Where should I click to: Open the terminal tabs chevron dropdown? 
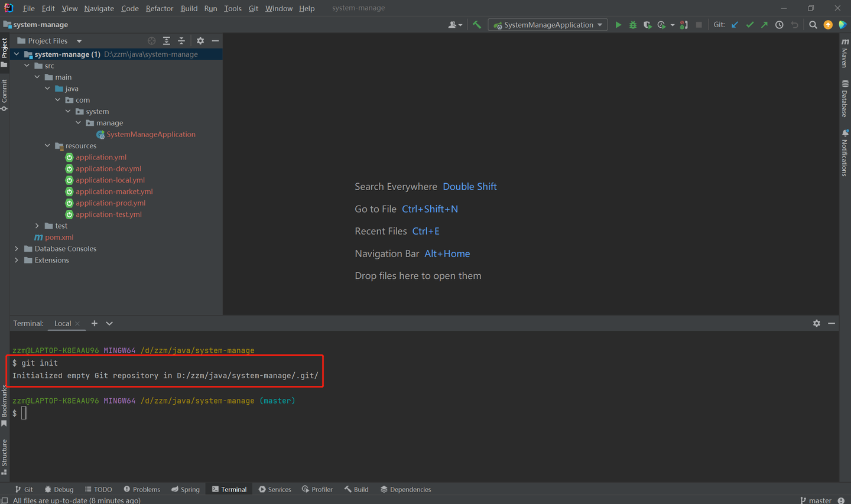109,323
